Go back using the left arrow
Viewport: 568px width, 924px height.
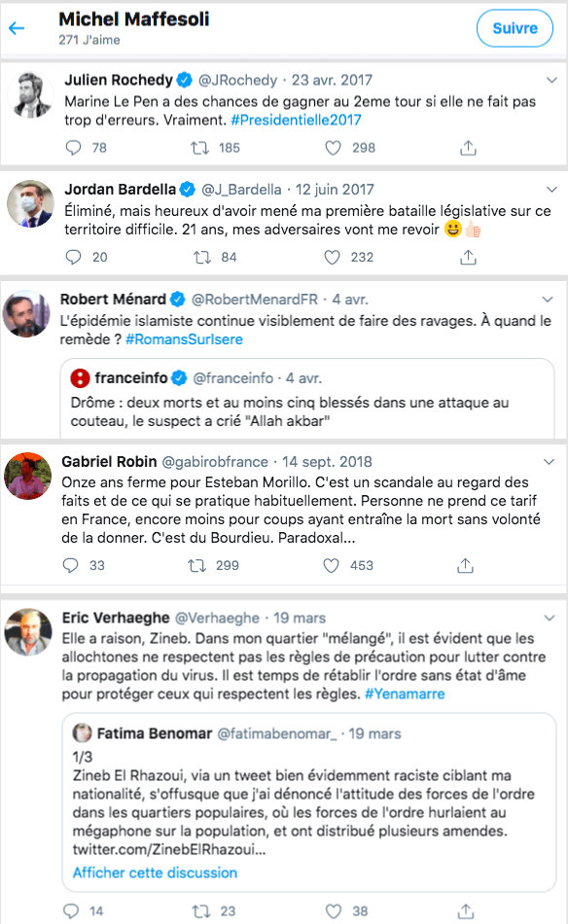(x=19, y=28)
